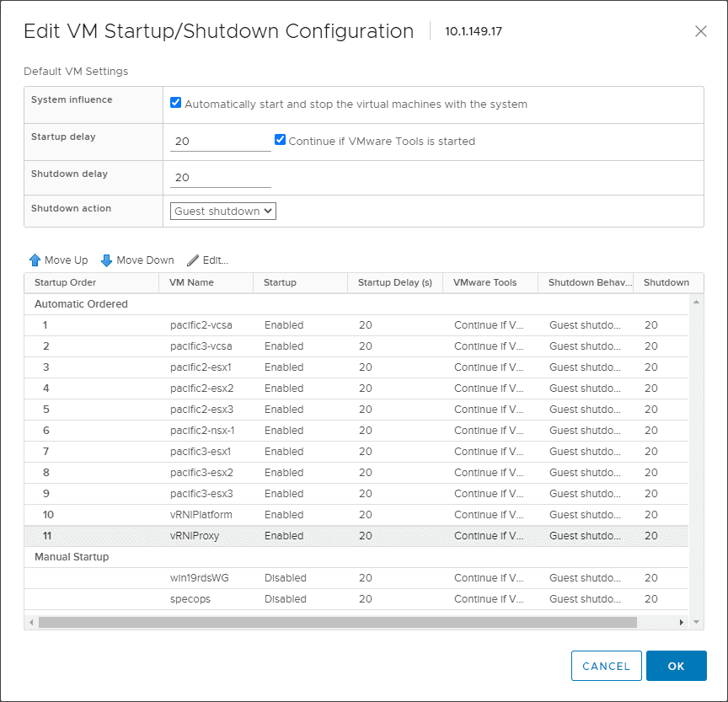The height and width of the screenshot is (702, 728).
Task: Click the Edit pencil icon
Action: (x=193, y=260)
